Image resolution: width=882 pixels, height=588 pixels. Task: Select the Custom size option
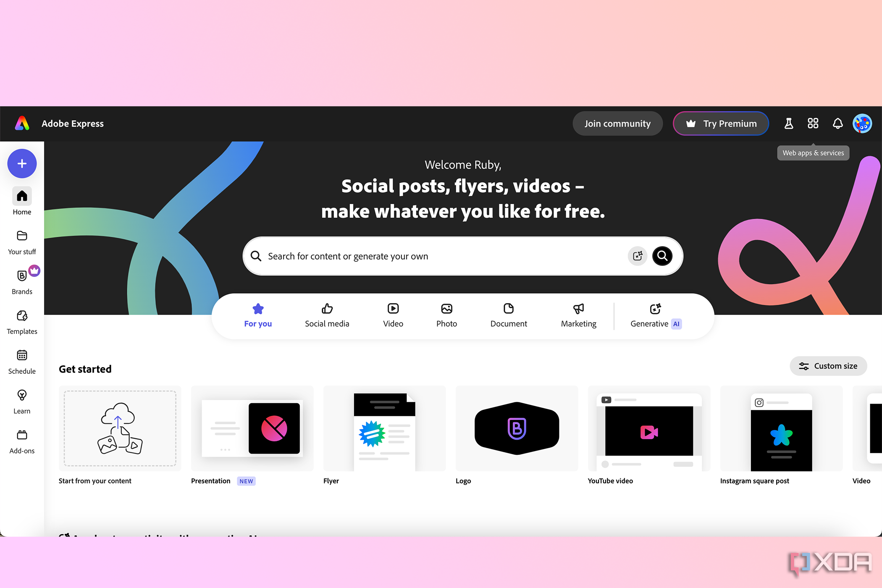pos(829,365)
